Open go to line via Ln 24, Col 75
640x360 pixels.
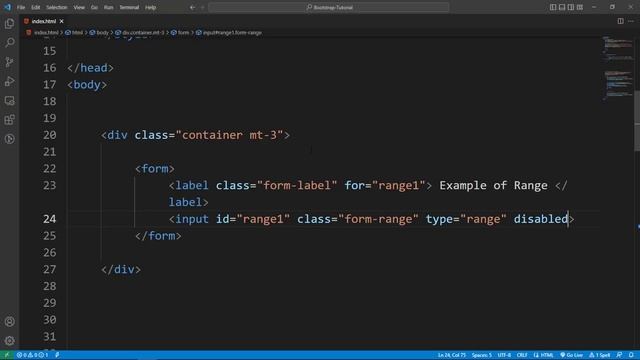[452, 355]
